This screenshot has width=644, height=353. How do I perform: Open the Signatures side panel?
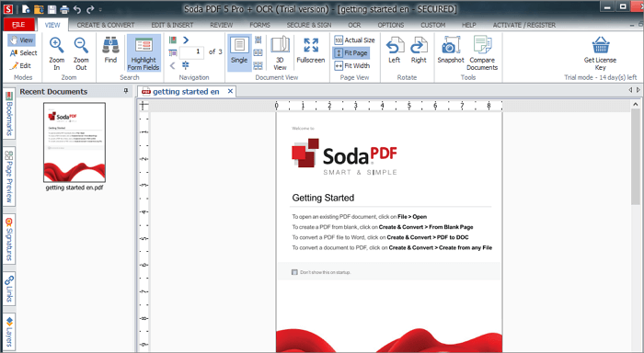point(9,239)
